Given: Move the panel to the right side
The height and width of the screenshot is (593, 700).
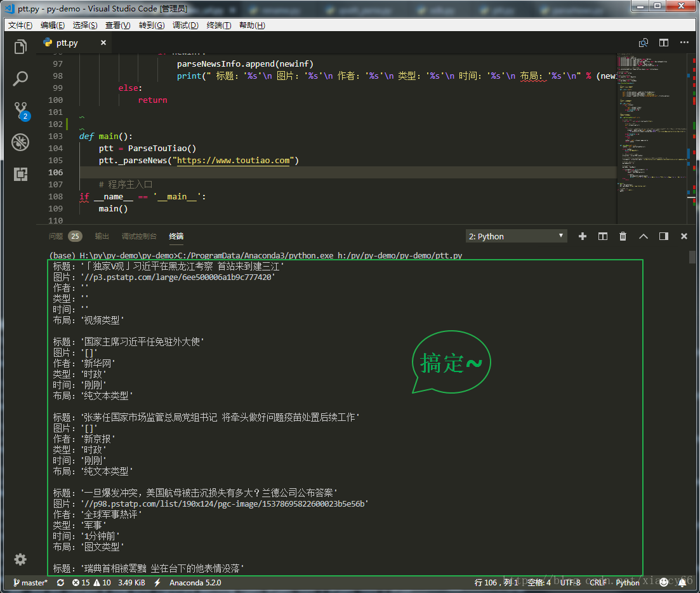Looking at the screenshot, I should [664, 236].
